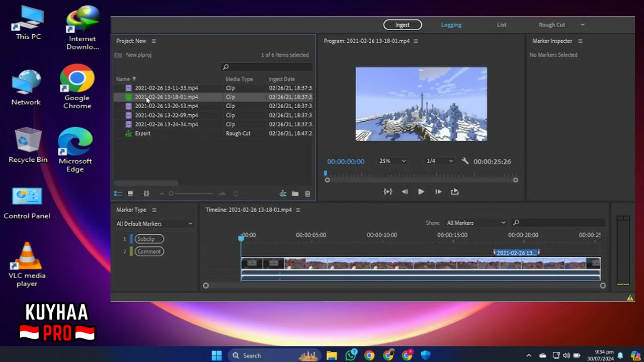644x362 pixels.
Task: Add a Subclip marker
Action: pos(149,239)
